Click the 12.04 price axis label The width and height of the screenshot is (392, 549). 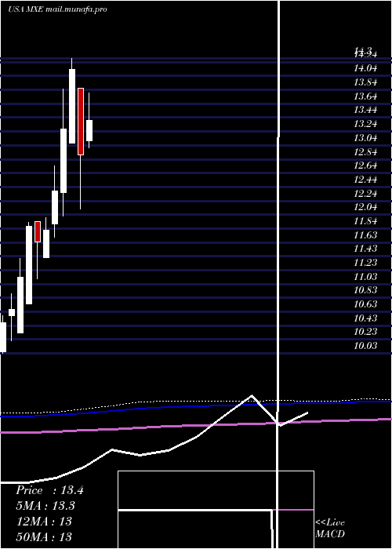pyautogui.click(x=365, y=207)
